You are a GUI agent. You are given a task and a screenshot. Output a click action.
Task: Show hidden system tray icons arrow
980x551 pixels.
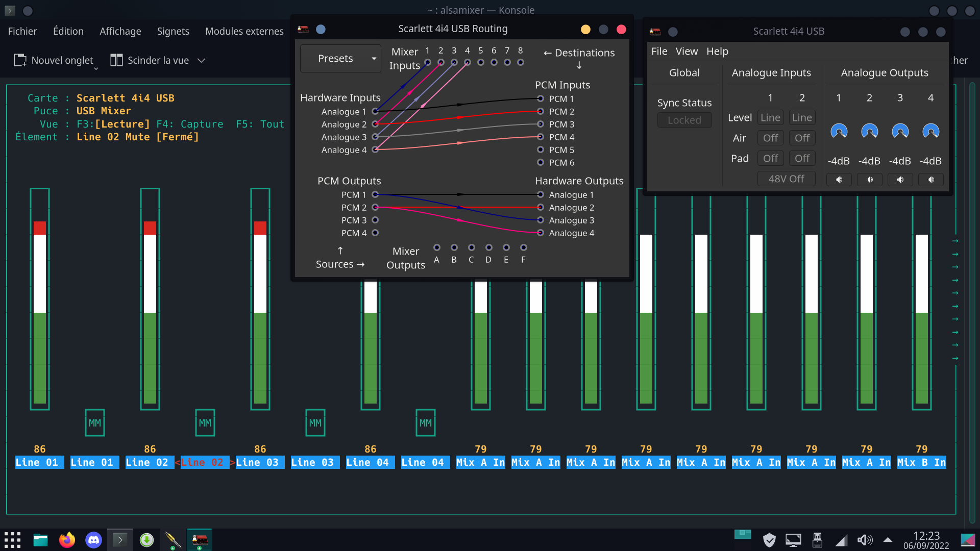pyautogui.click(x=888, y=540)
